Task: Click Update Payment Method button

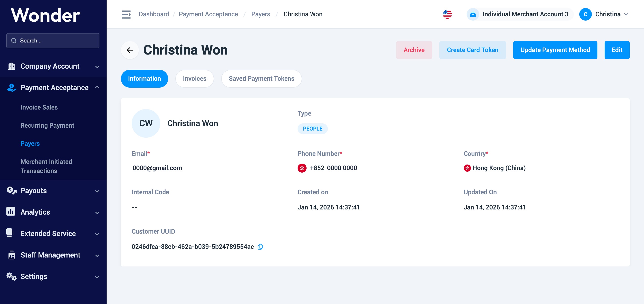Action: (555, 50)
